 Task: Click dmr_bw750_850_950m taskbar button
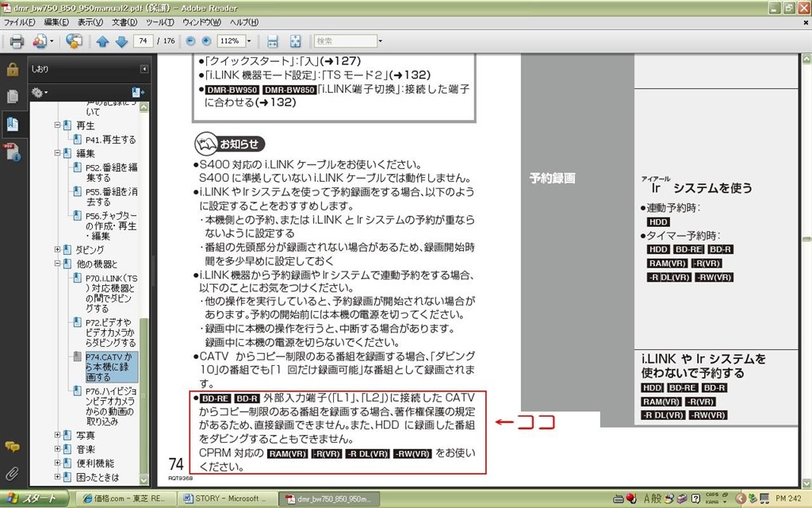(328, 498)
